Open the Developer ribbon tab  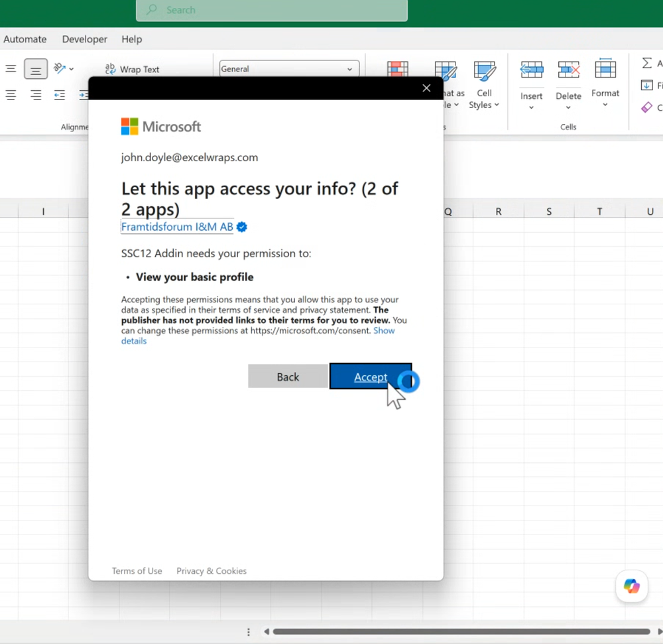[85, 39]
